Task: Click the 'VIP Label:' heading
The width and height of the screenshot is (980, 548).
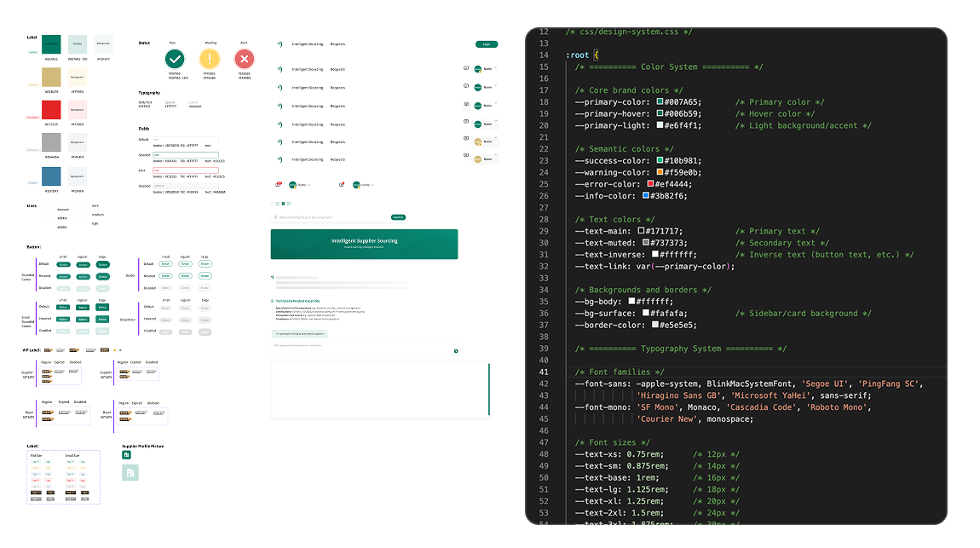Action: (32, 350)
